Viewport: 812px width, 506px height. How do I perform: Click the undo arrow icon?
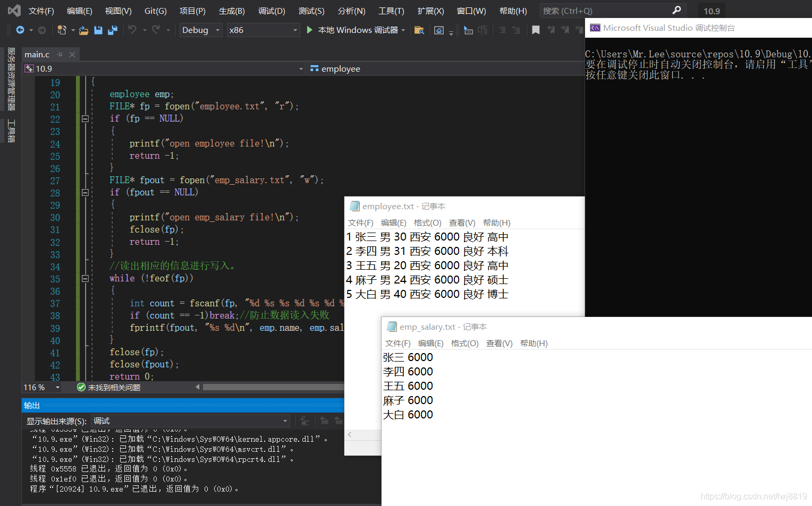[132, 30]
